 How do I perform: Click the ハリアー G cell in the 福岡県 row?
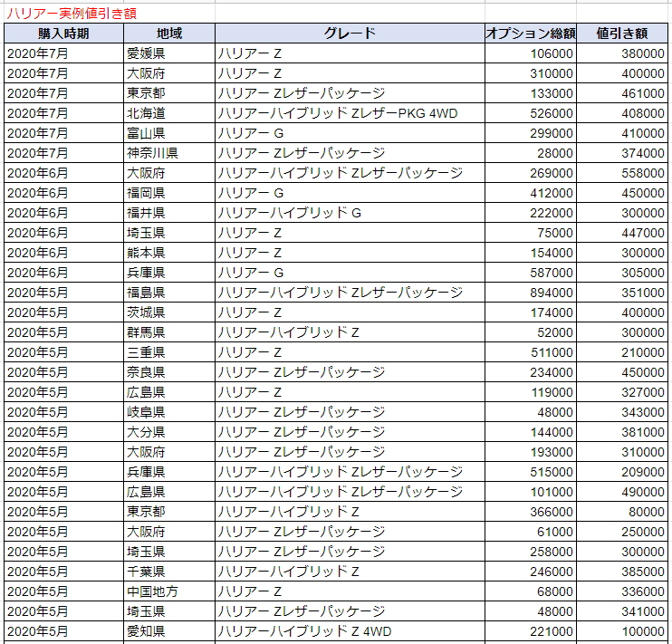point(350,193)
